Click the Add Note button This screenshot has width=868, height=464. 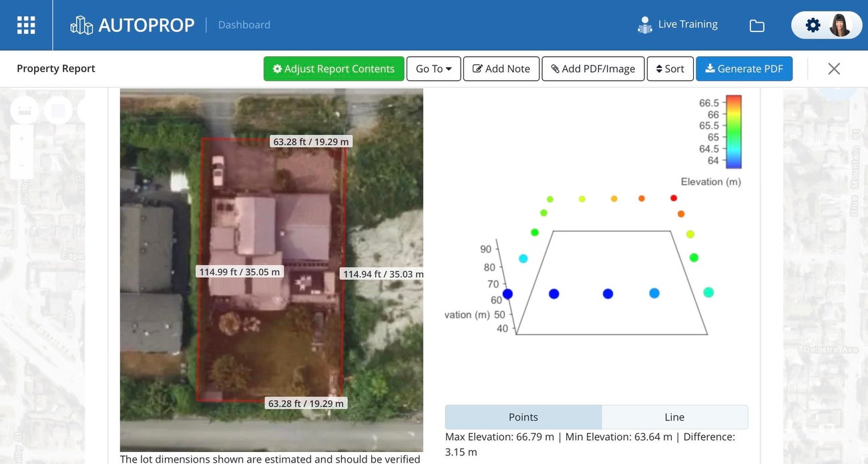[x=501, y=69]
